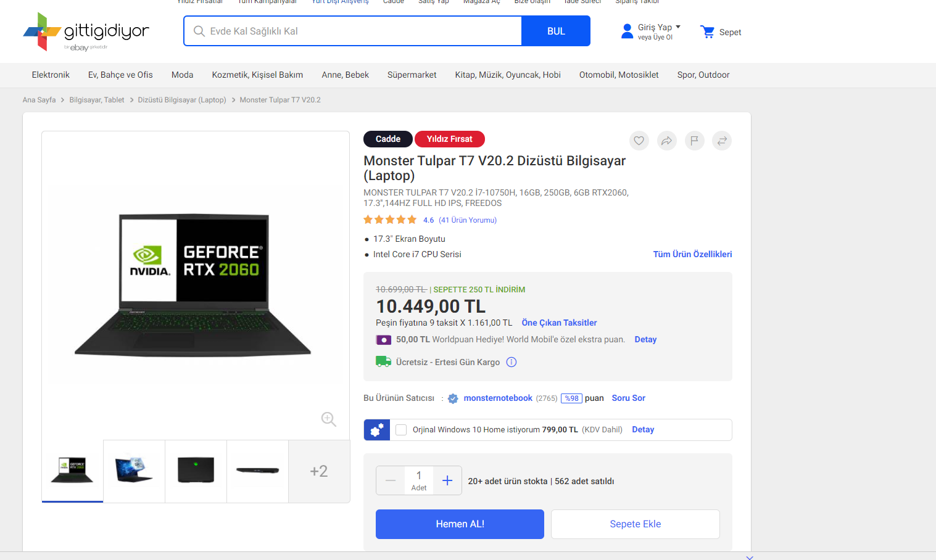Open Otomobil, Motosiklet menu
Viewport: 936px width, 560px height.
(x=619, y=75)
